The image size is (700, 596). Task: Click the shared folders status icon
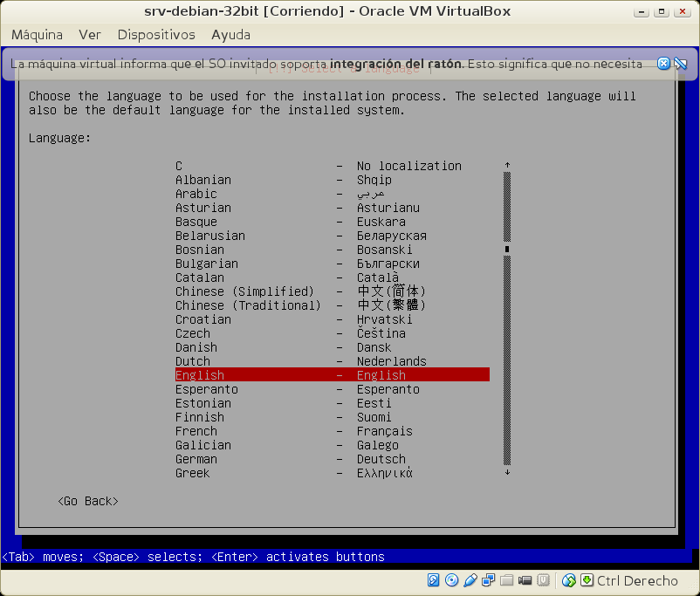[507, 580]
